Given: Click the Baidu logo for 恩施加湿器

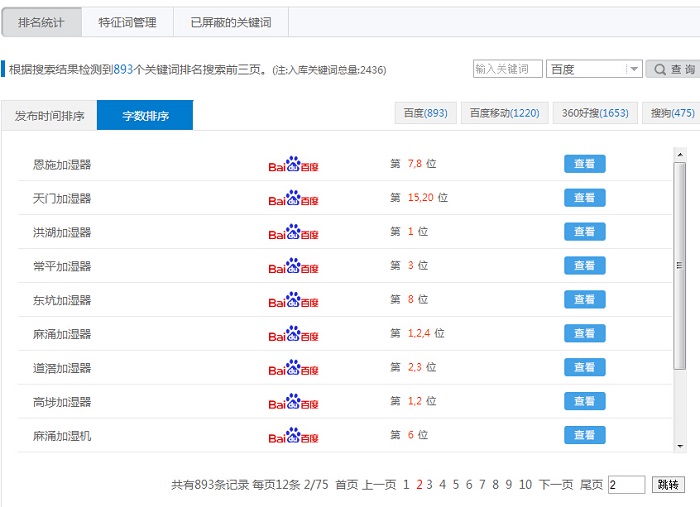Looking at the screenshot, I should 293,164.
